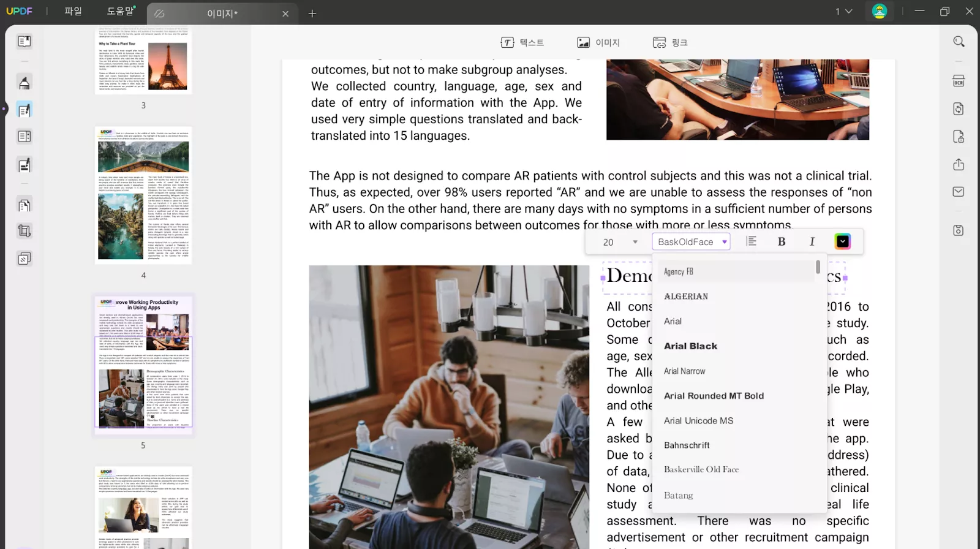Click the search magnifier icon
The image size is (980, 549).
[x=959, y=42]
